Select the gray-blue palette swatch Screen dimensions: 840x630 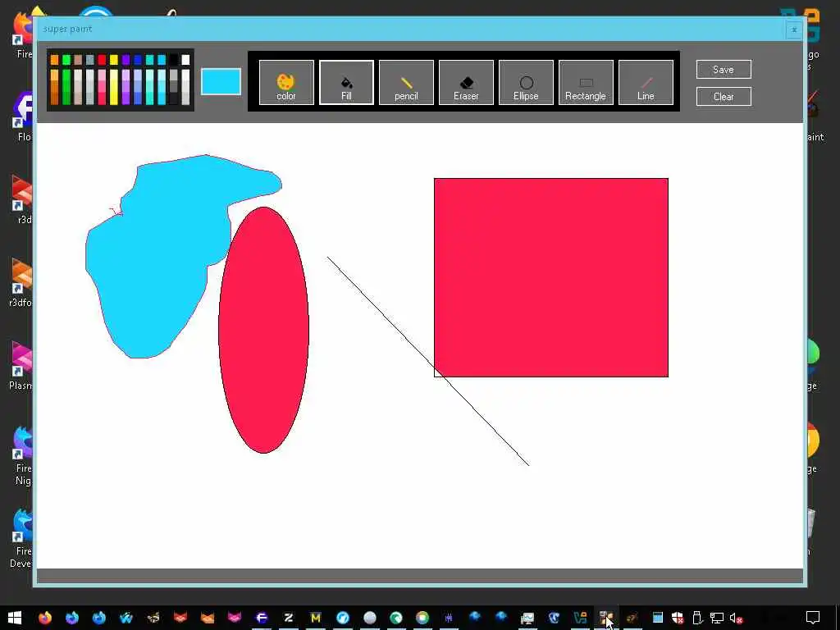[90, 59]
